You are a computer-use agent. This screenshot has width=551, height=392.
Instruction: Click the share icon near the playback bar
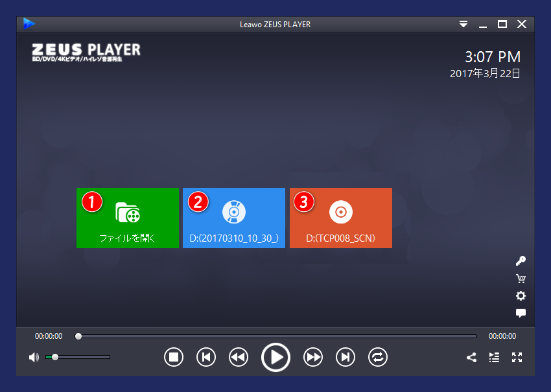[471, 357]
